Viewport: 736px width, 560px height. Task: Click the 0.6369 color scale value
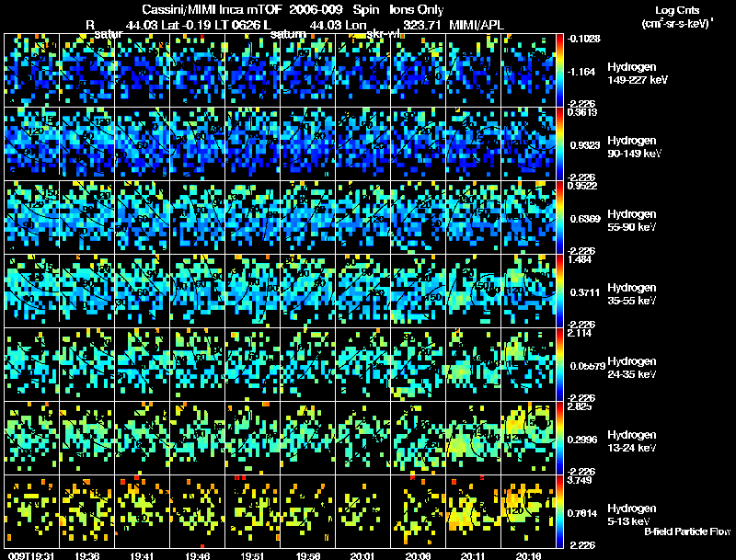pyautogui.click(x=585, y=219)
